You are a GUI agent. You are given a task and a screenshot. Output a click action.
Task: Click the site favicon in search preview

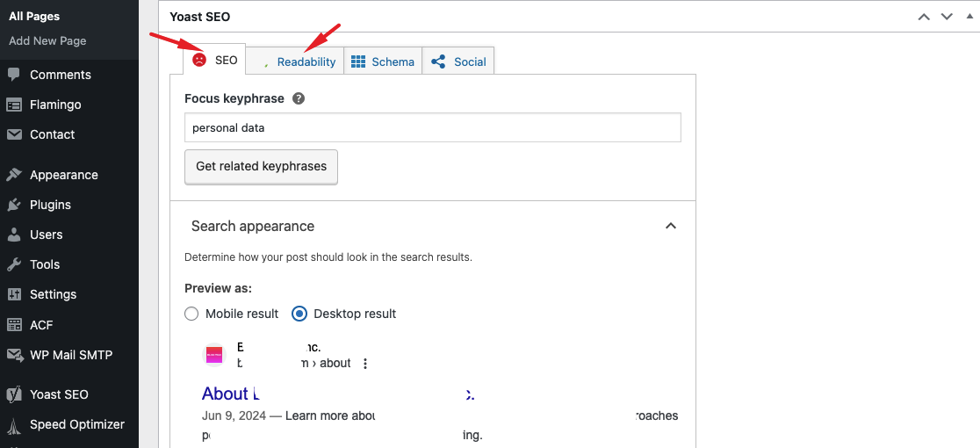214,355
